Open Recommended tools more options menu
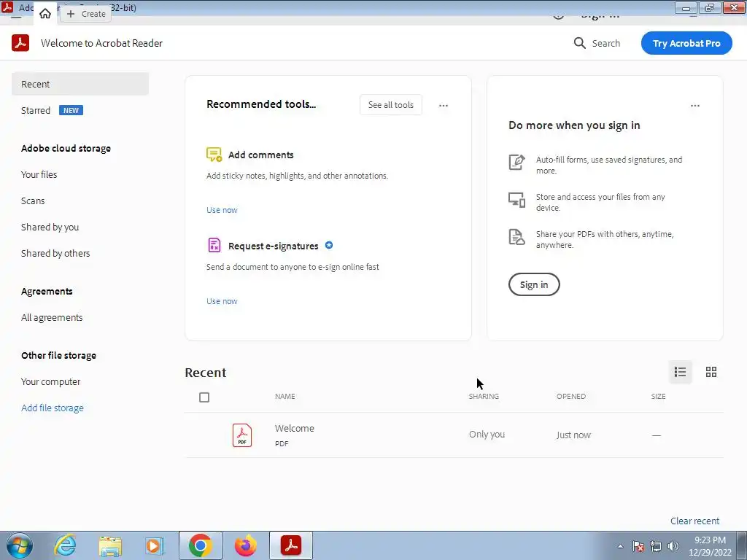Viewport: 747px width, 560px height. 444,106
